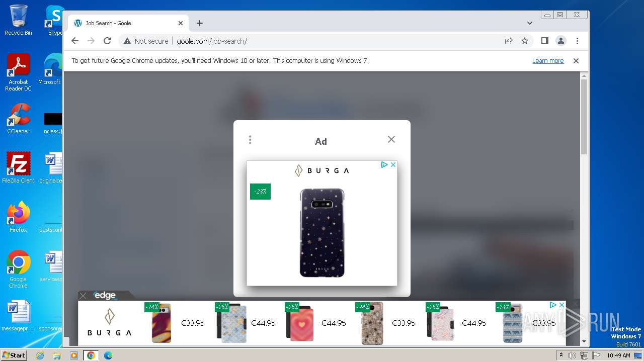Click the page vertical scrollbar

(x=584, y=117)
